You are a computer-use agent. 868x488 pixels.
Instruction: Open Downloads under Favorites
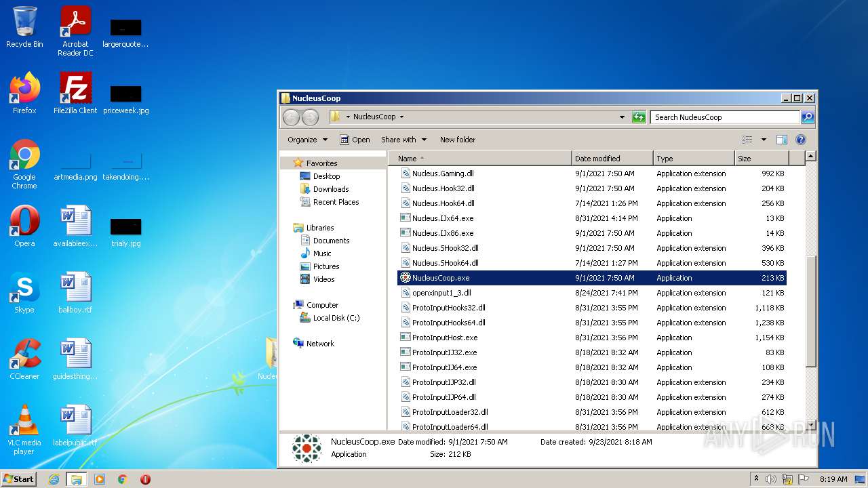tap(331, 189)
